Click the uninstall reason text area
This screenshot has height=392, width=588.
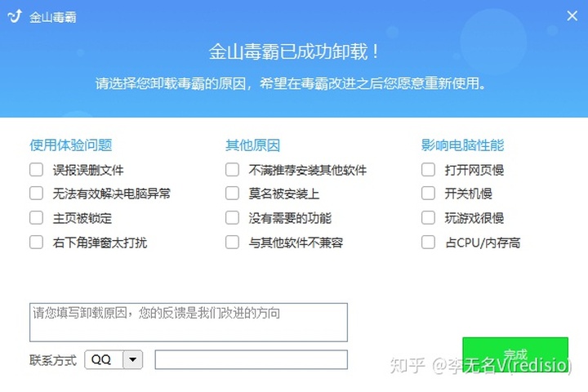pyautogui.click(x=189, y=323)
